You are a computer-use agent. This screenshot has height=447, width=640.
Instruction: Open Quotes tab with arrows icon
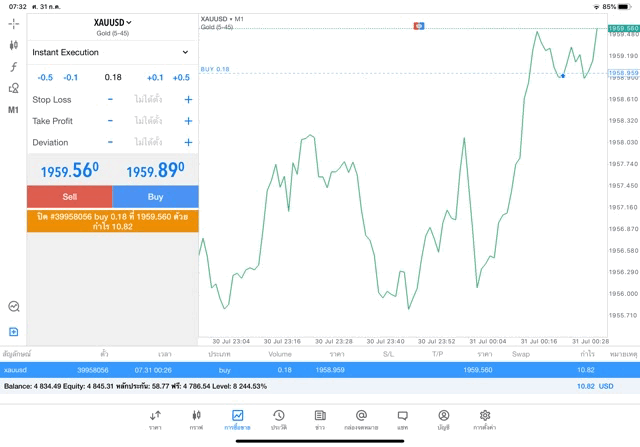155,420
